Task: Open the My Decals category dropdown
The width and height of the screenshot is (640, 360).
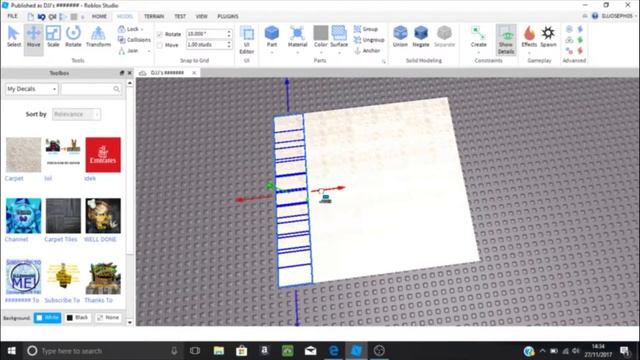Action: coord(31,89)
